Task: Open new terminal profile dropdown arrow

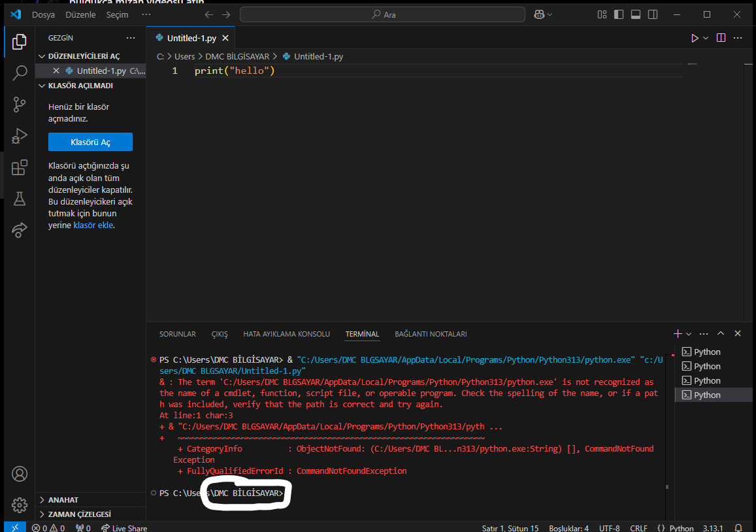Action: (x=689, y=334)
